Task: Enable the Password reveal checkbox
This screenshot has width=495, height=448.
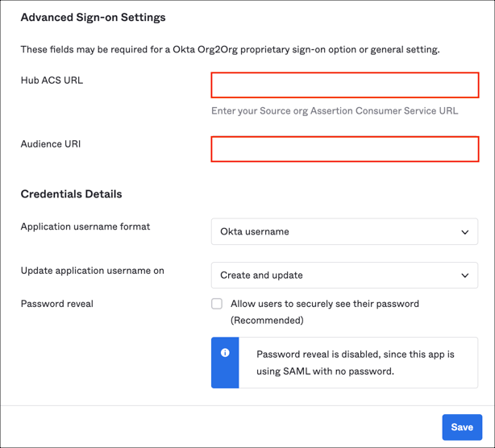Action: [x=217, y=304]
